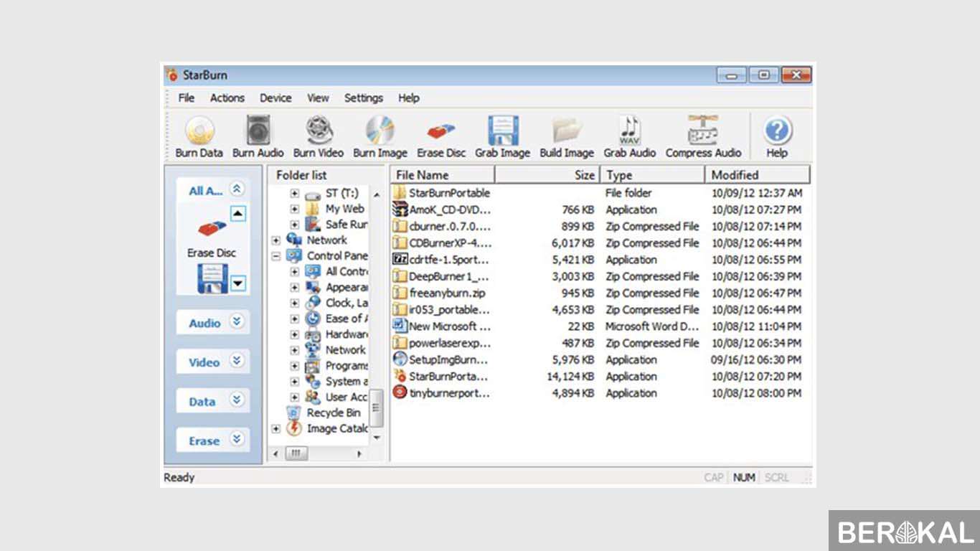Viewport: 980px width, 551px height.
Task: Click the Network globe icon in tree
Action: pyautogui.click(x=294, y=240)
